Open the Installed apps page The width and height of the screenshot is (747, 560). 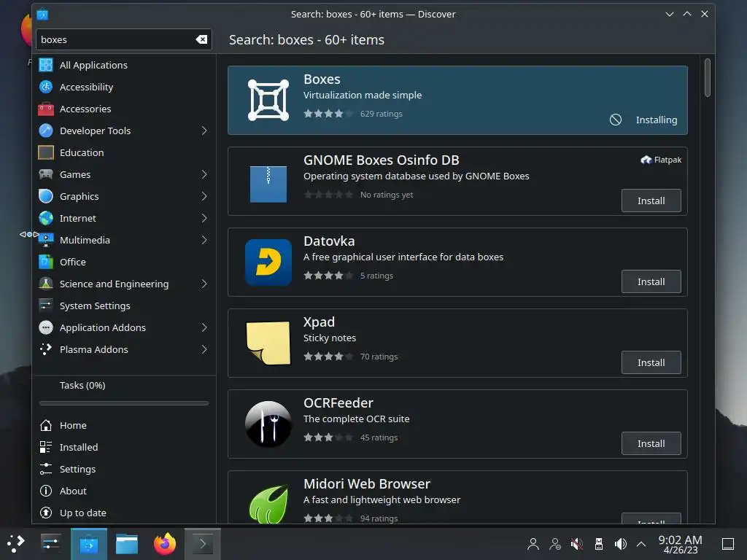click(124, 447)
